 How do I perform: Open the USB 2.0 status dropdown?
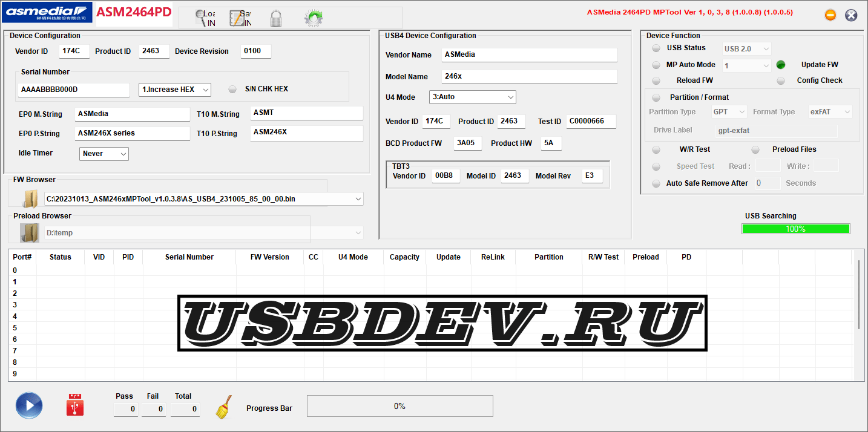point(747,48)
